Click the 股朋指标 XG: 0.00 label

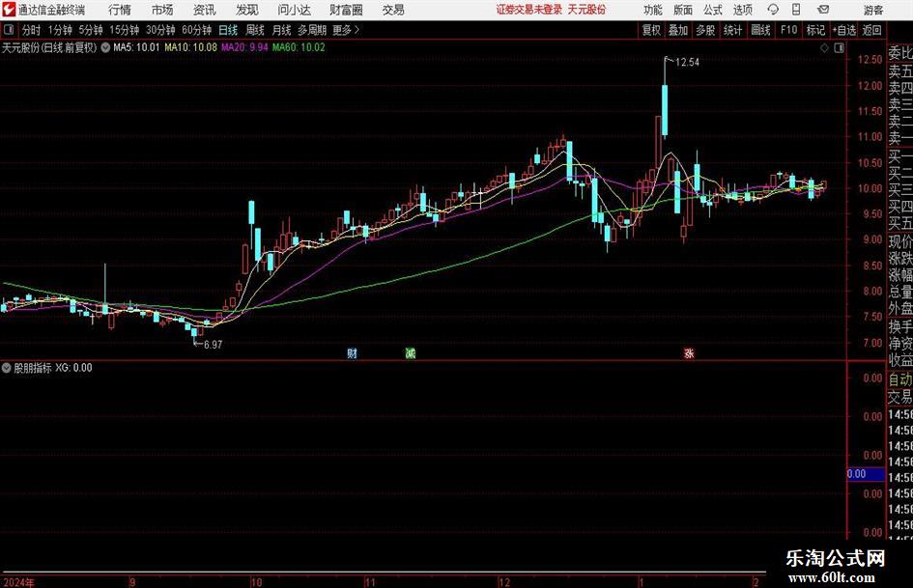52,368
